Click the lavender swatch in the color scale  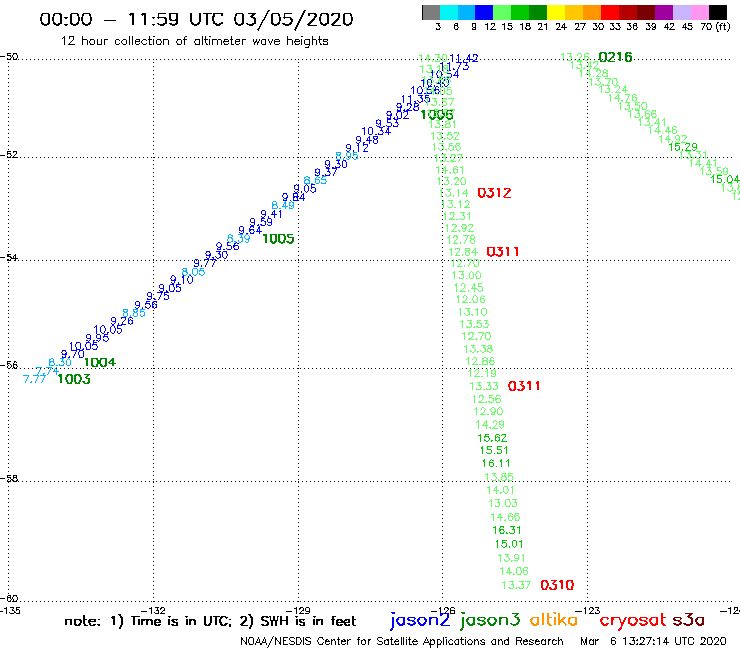point(682,13)
